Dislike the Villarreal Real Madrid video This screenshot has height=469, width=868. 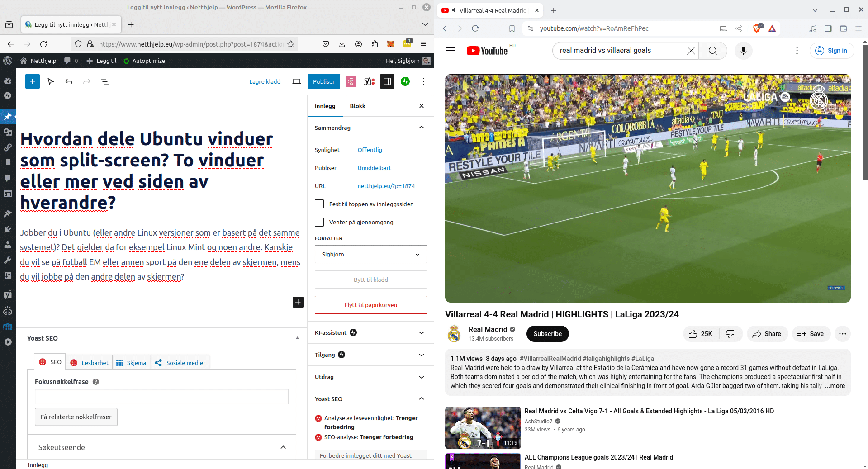coord(730,334)
